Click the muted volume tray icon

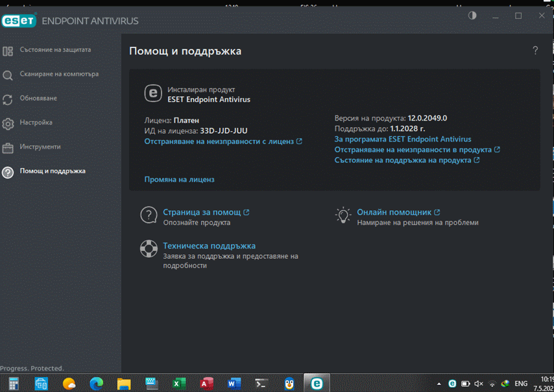tap(479, 384)
